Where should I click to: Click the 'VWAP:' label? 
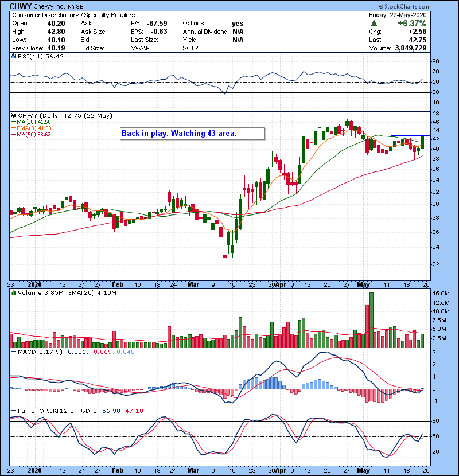pyautogui.click(x=141, y=48)
